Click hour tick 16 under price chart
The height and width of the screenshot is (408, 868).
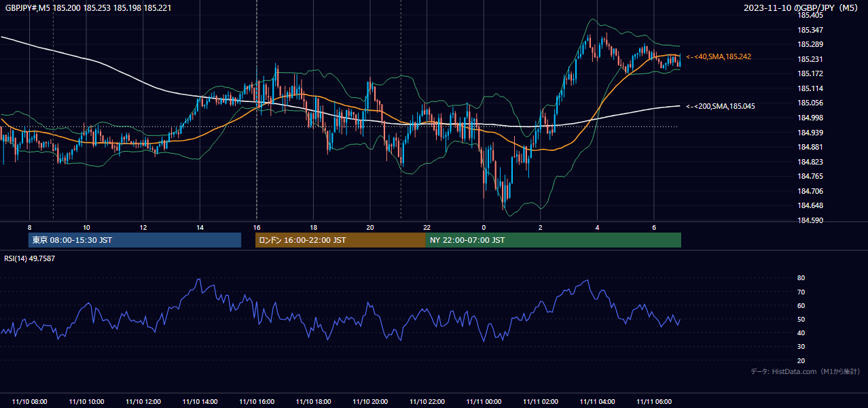[x=257, y=227]
